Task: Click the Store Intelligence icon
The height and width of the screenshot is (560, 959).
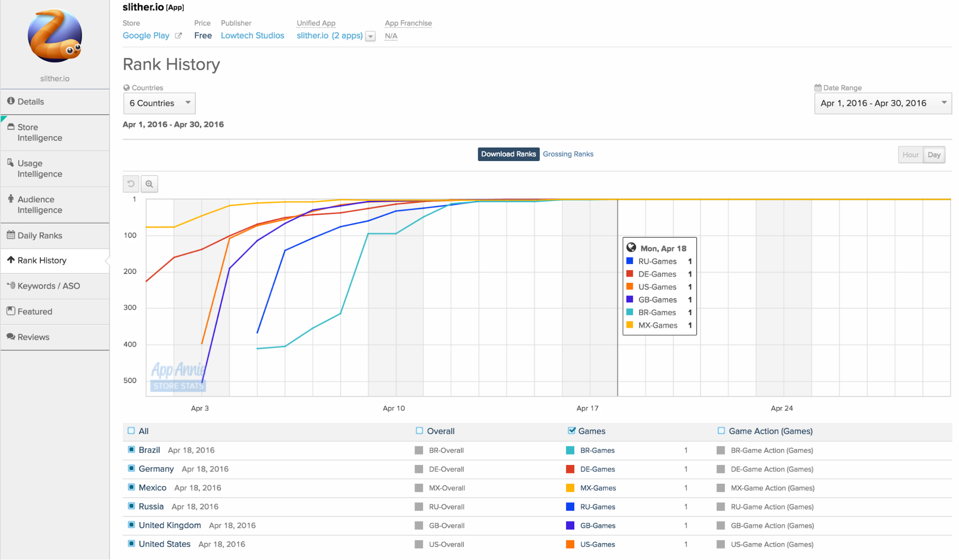Action: 11,127
